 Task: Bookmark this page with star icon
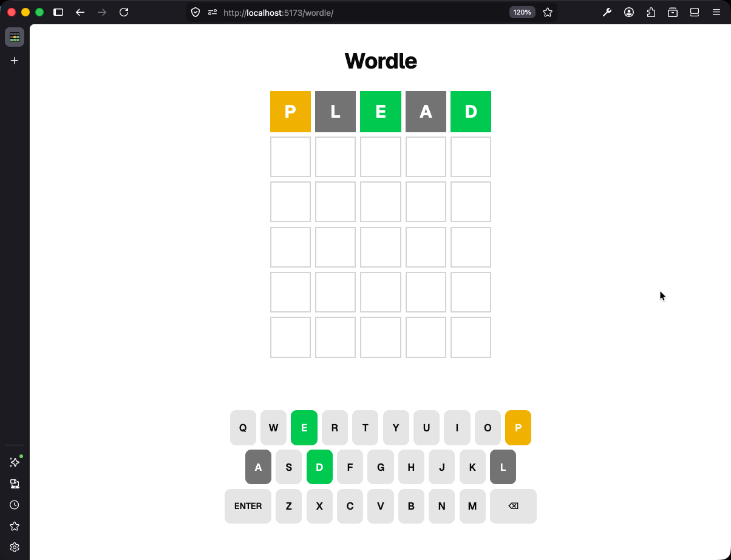548,12
